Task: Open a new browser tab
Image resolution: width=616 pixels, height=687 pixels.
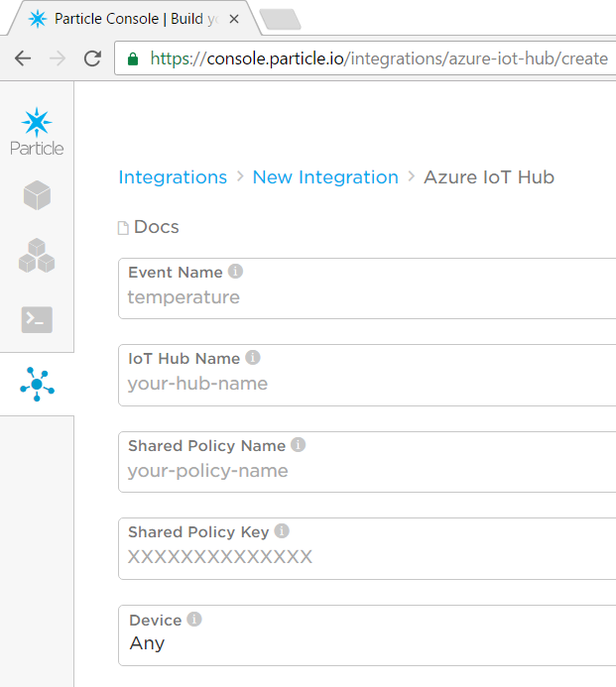Action: click(x=279, y=19)
